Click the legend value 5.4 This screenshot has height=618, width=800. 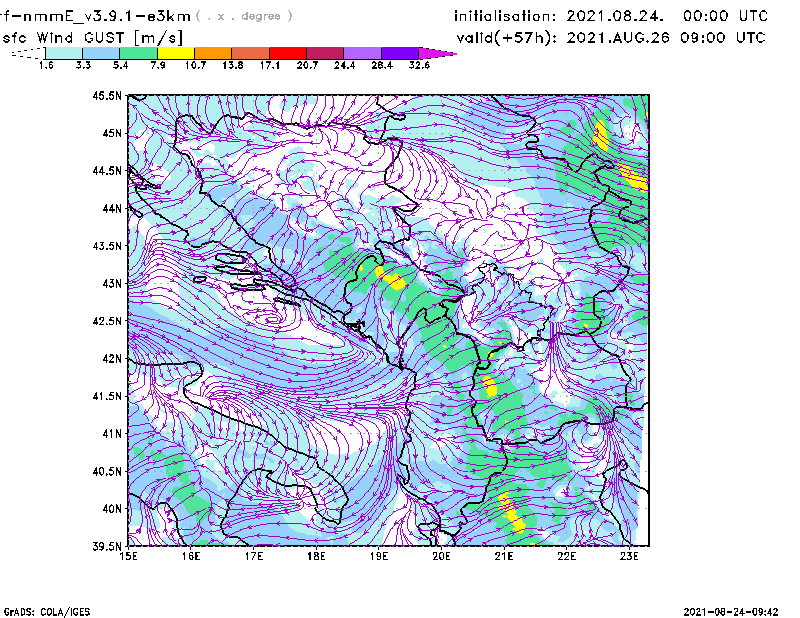coord(120,65)
